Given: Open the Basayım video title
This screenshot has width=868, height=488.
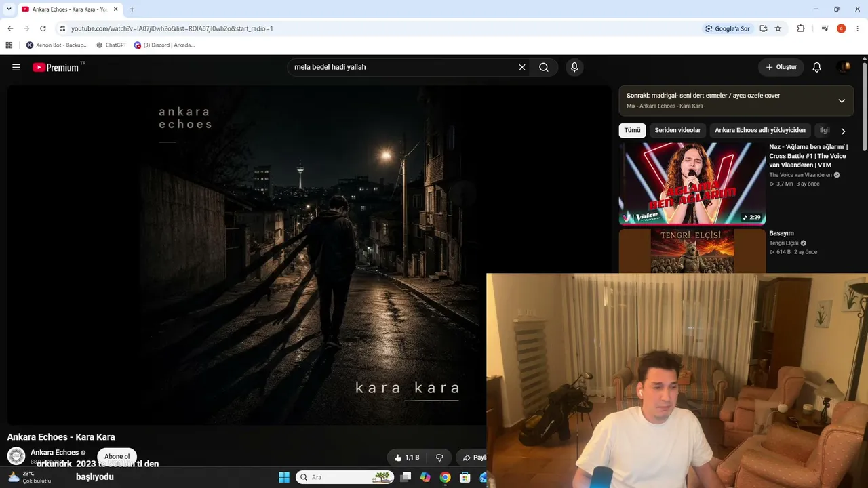Looking at the screenshot, I should [781, 233].
